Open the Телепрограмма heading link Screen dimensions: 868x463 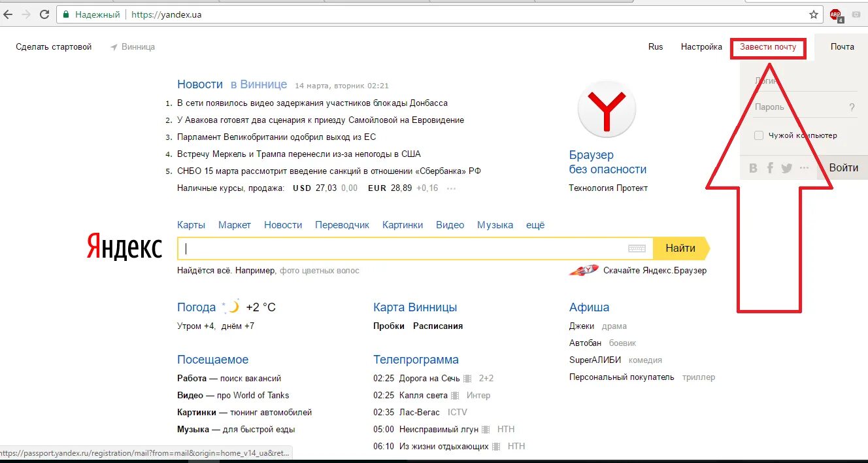416,360
